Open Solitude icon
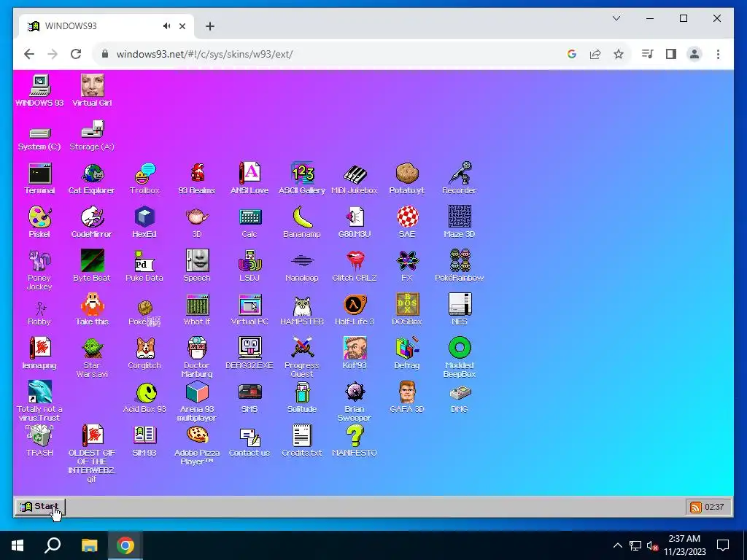Image resolution: width=747 pixels, height=560 pixels. 302,392
